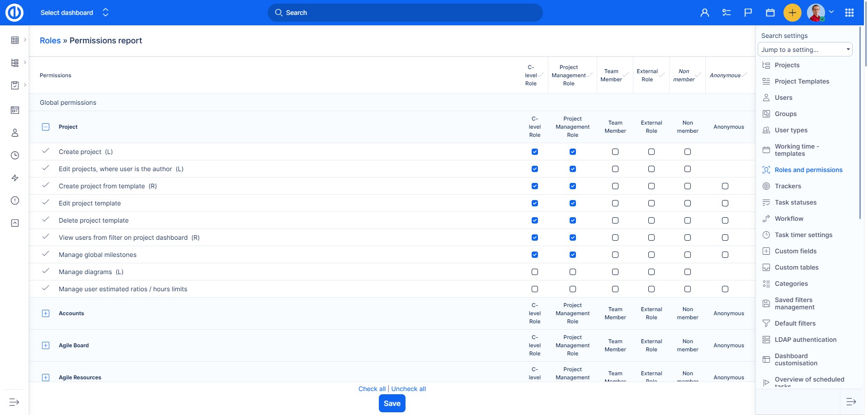Image resolution: width=868 pixels, height=415 pixels.
Task: Check Delete project template for Anonymous
Action: click(x=725, y=220)
